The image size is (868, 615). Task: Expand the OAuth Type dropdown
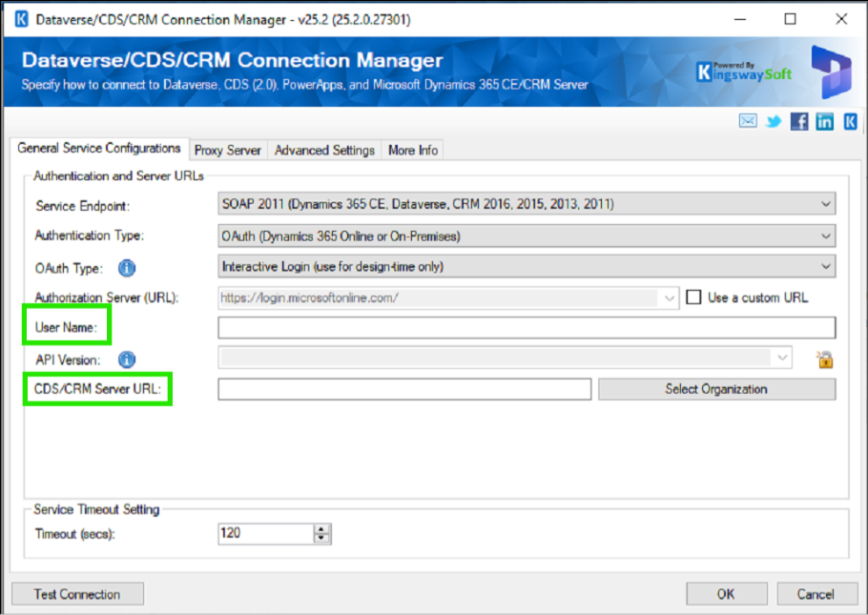(x=825, y=267)
